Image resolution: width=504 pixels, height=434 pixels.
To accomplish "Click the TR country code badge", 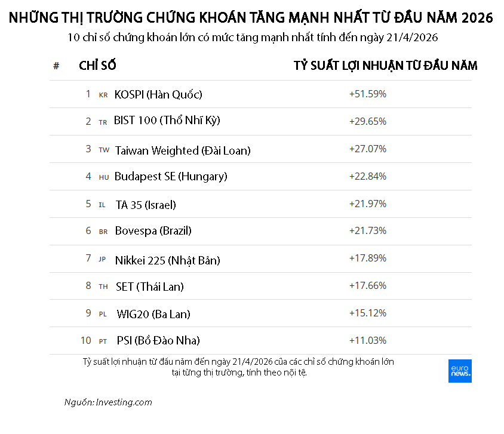I will tap(103, 122).
